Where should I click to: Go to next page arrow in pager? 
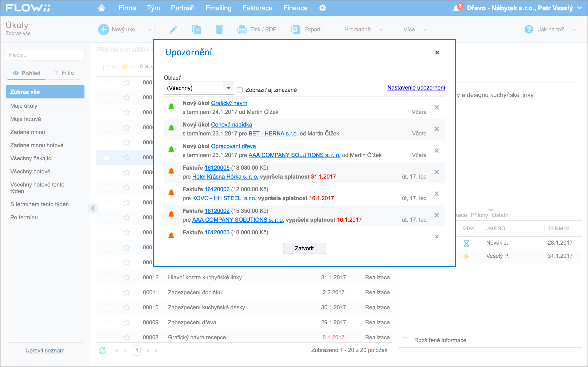click(148, 351)
